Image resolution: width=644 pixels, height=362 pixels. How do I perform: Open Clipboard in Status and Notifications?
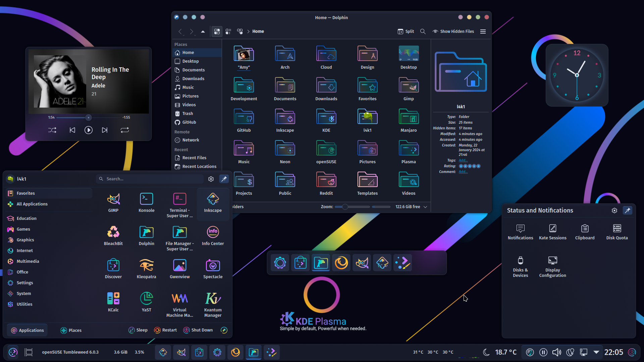tap(585, 232)
